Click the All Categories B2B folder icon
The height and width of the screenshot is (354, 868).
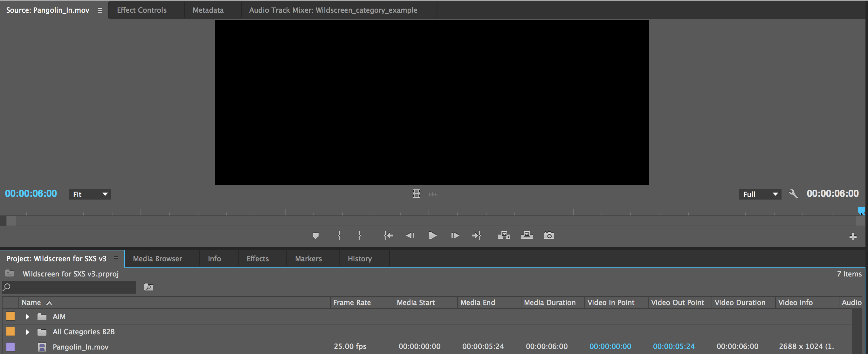coord(42,332)
